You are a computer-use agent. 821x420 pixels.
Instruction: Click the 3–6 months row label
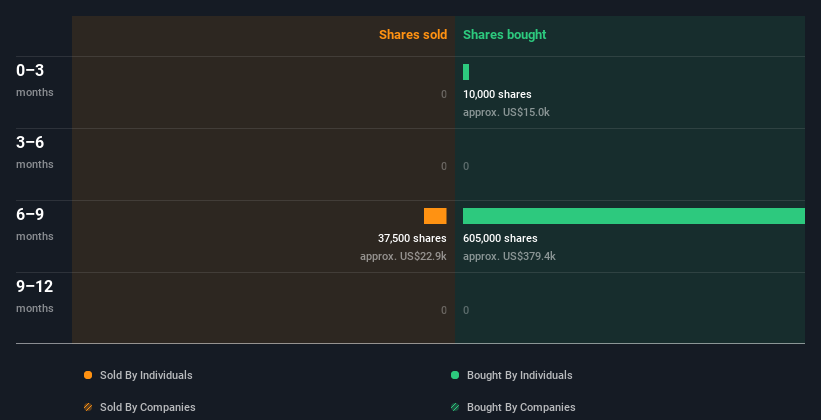click(35, 152)
